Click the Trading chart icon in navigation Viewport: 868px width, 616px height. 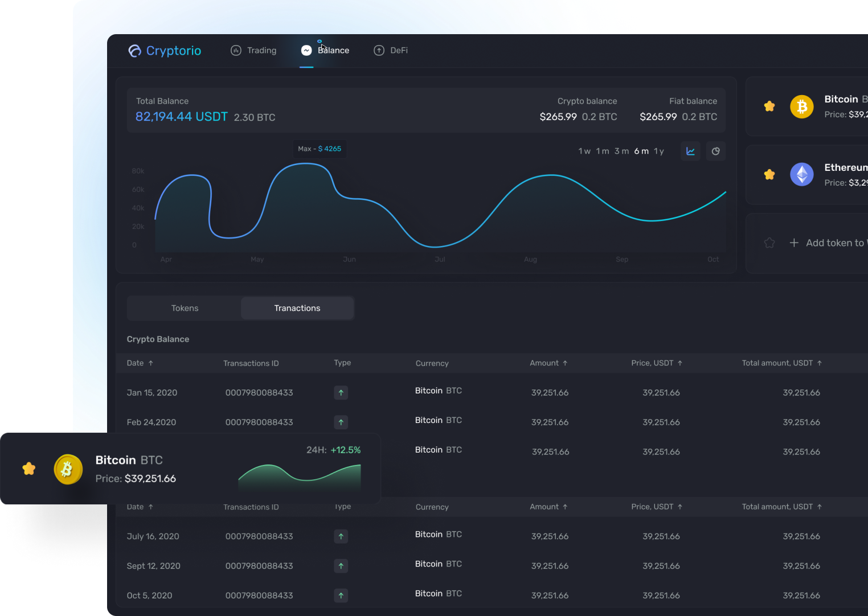tap(236, 51)
